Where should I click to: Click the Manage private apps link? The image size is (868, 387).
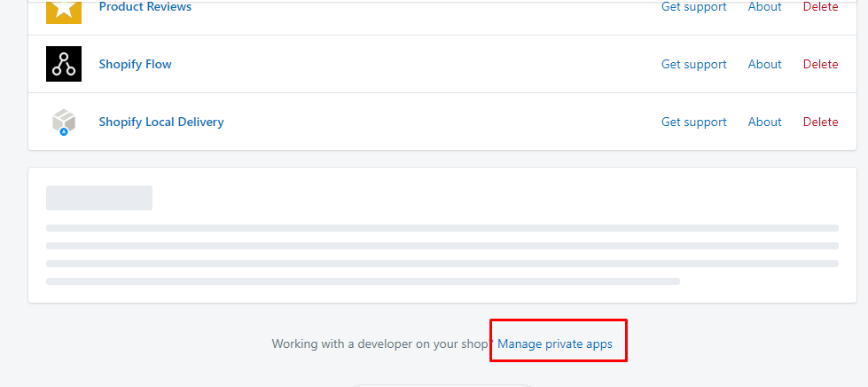click(555, 344)
